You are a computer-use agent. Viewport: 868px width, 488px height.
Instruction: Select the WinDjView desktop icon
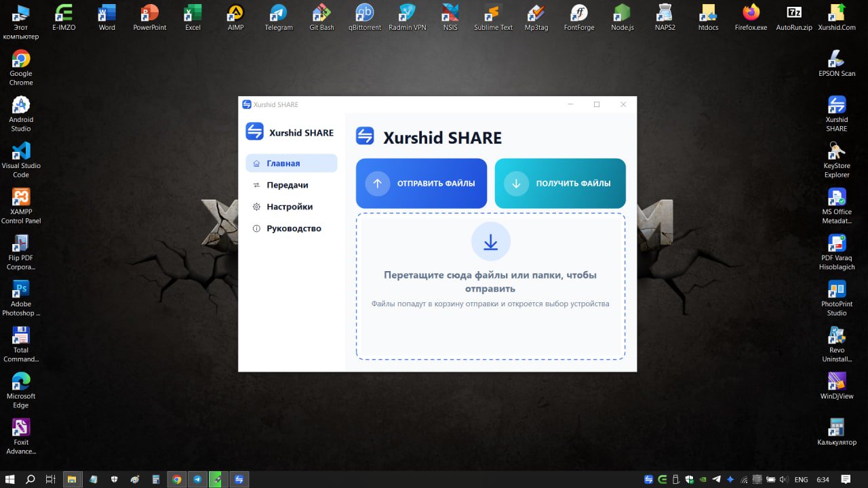pyautogui.click(x=837, y=386)
